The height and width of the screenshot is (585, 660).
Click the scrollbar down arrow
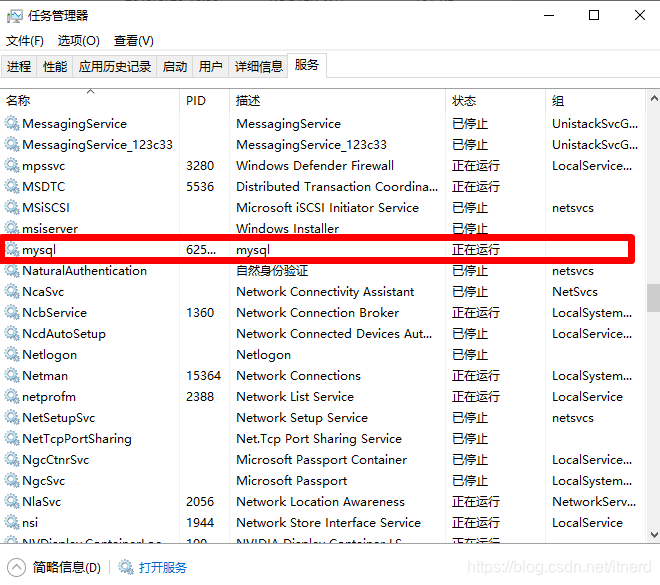[654, 535]
